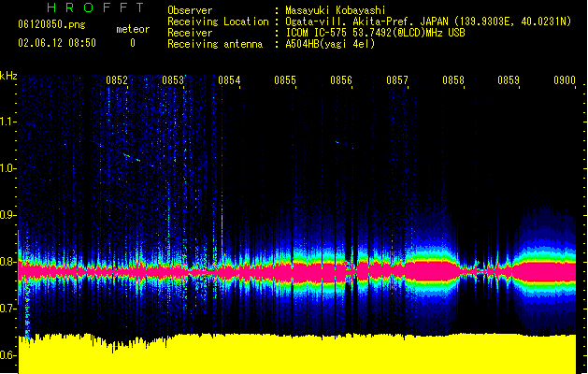Click the antenna A504HB(yagi 4el) text

pos(330,44)
